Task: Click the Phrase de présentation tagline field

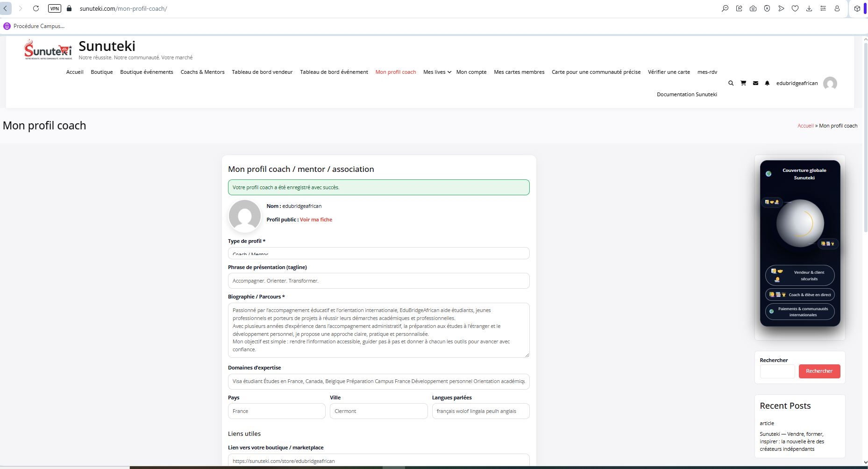Action: 378,281
